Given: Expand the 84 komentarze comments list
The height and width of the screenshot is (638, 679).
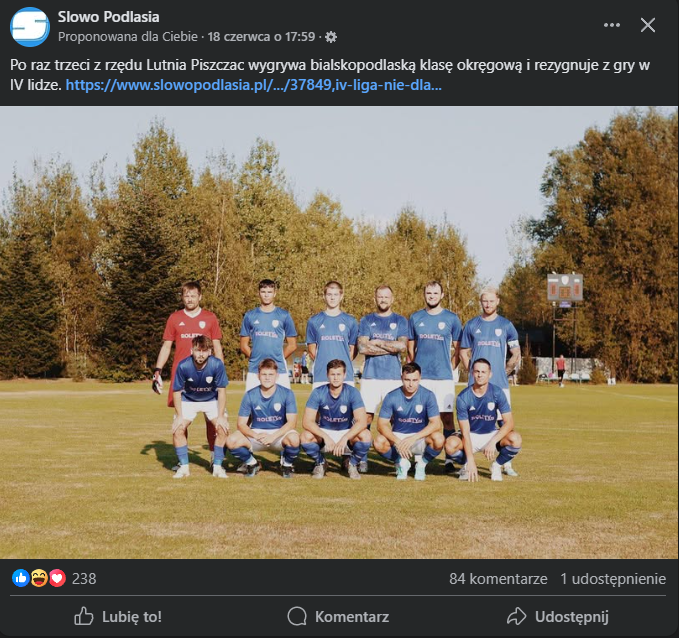Looking at the screenshot, I should coord(498,578).
